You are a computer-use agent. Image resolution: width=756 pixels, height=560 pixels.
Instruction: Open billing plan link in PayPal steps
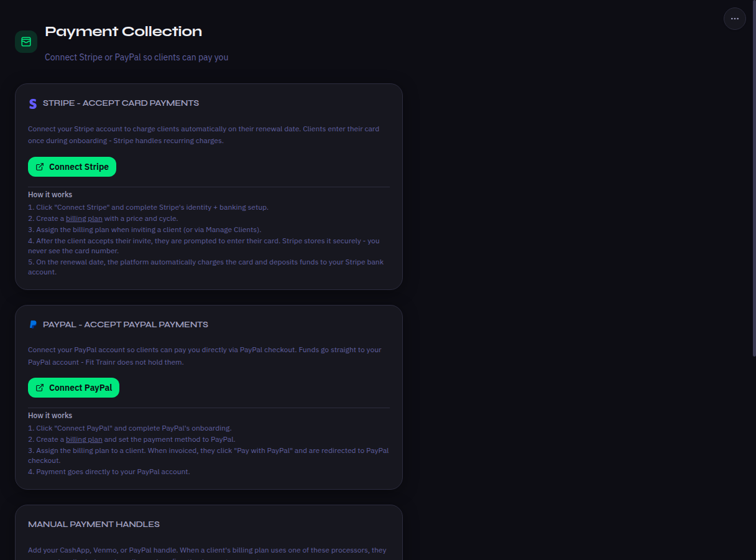coord(84,439)
